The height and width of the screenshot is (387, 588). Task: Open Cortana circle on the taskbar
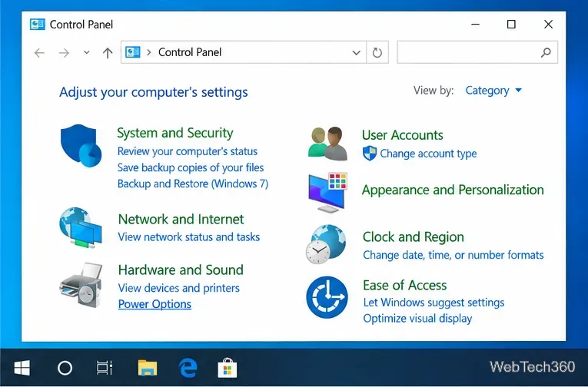tap(65, 368)
